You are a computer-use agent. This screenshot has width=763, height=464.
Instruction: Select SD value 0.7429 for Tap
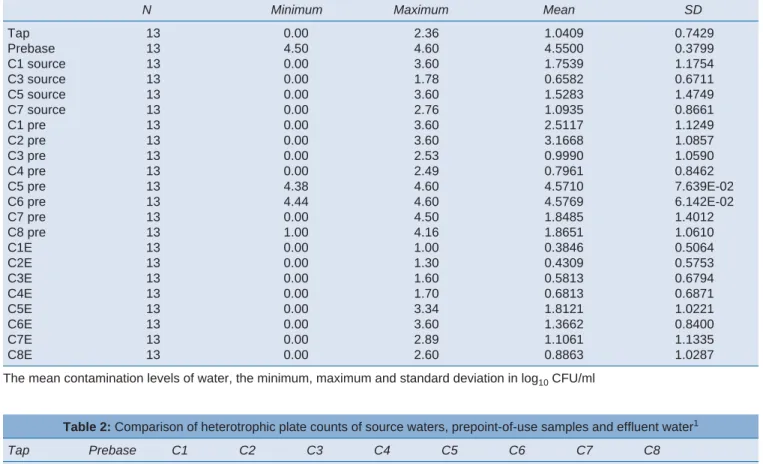click(694, 33)
